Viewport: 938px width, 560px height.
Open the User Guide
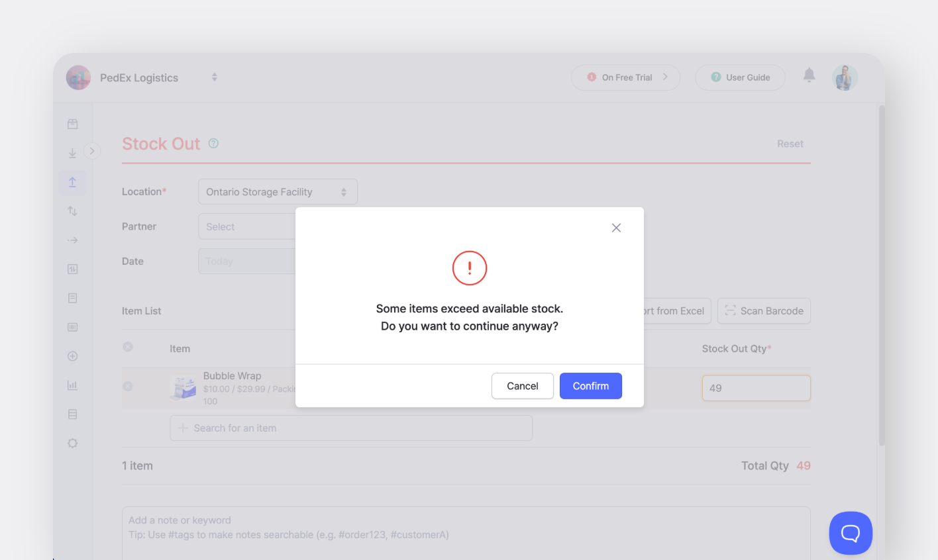740,77
